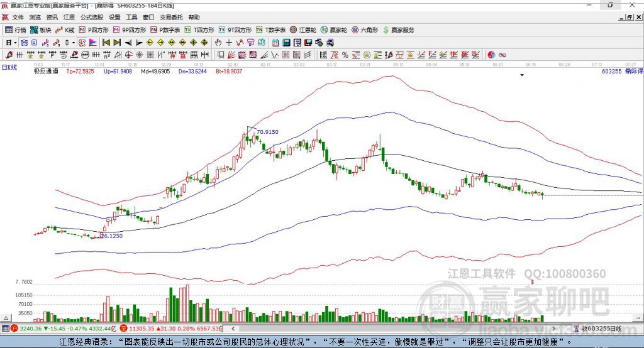Open the 文件 menu
This screenshot has width=644, height=348.
pyautogui.click(x=18, y=17)
